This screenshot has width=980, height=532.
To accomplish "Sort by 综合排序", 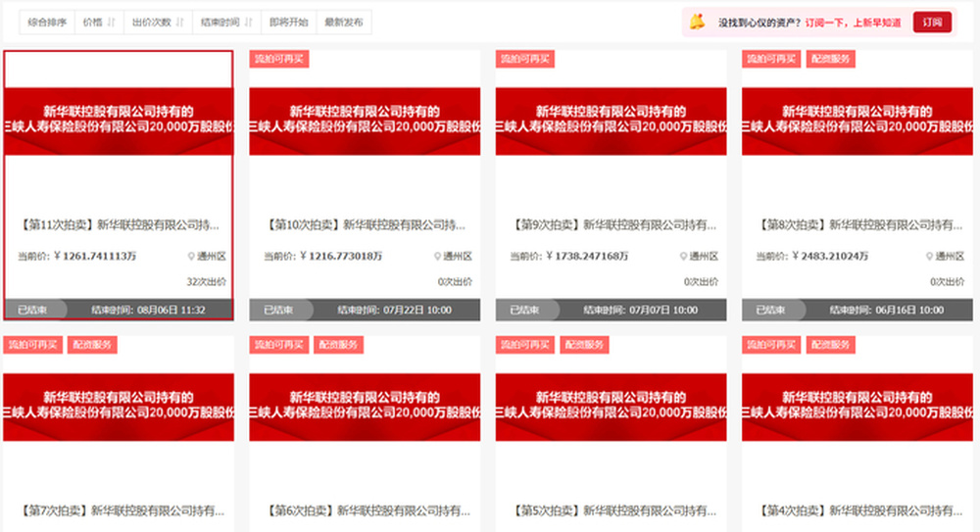I will point(47,23).
